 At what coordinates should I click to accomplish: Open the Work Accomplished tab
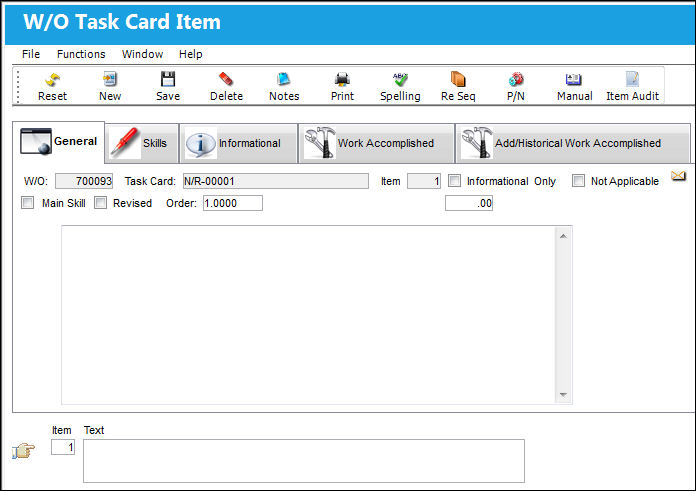(x=376, y=143)
